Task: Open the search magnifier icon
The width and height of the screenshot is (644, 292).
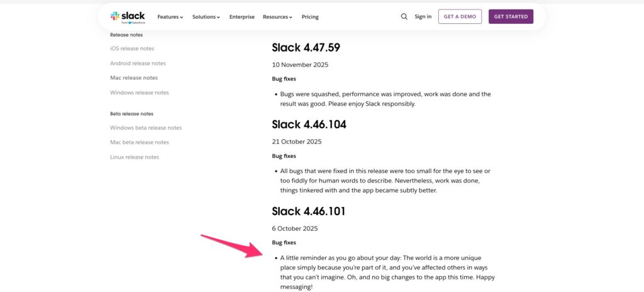Action: tap(404, 16)
